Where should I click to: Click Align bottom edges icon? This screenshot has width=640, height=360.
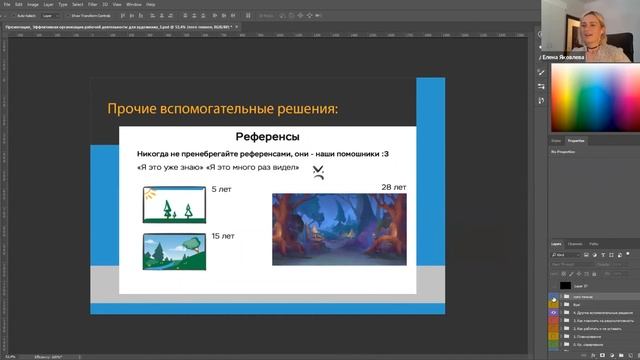click(140, 16)
